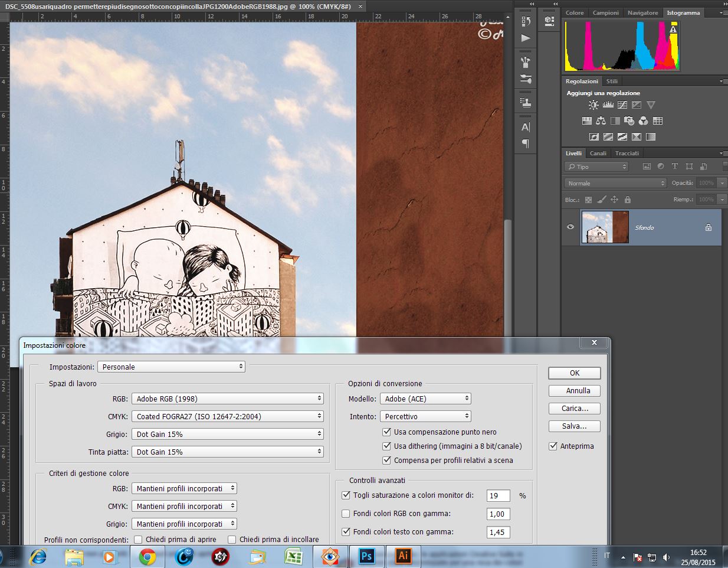Screen dimensions: 728x568
Task: Open Modello Adobe (ACE) dropdown
Action: pos(425,399)
